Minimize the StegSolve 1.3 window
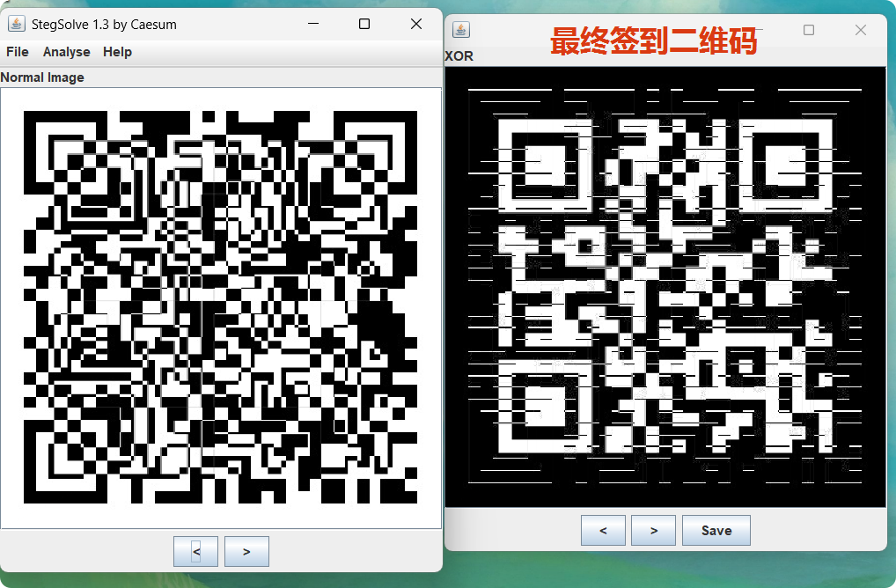Image resolution: width=896 pixels, height=588 pixels. 312,24
